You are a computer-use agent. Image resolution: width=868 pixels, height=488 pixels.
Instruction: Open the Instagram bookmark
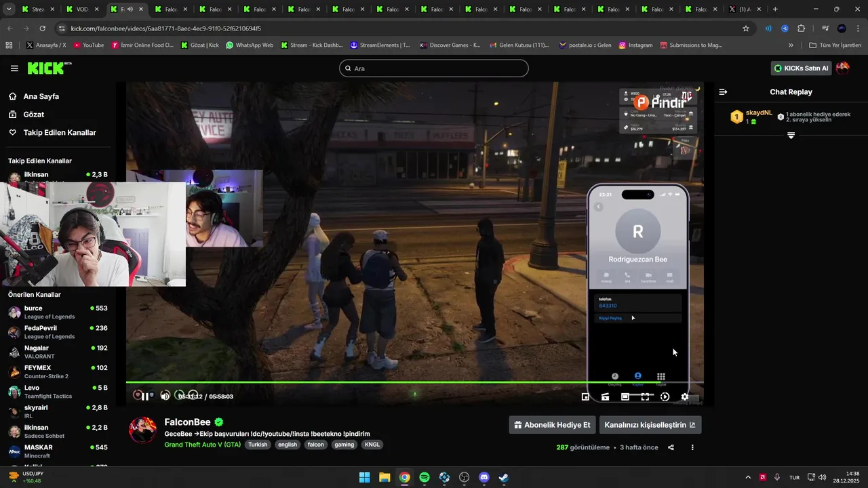pyautogui.click(x=635, y=45)
